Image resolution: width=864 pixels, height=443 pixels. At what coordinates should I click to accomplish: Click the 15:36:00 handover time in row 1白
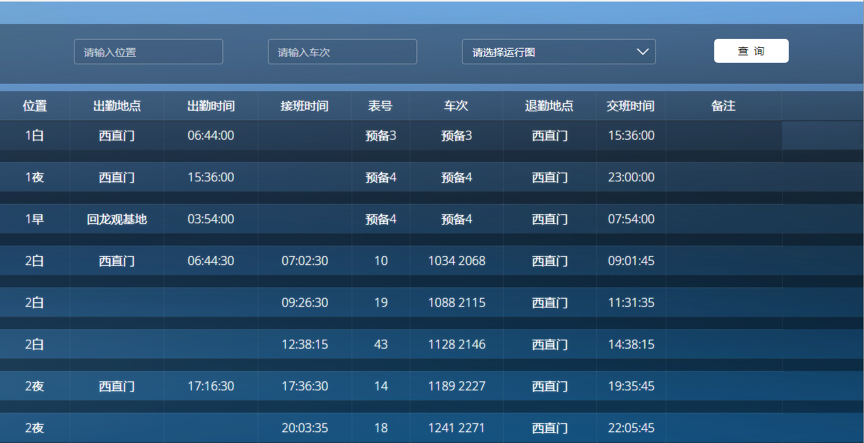click(631, 135)
